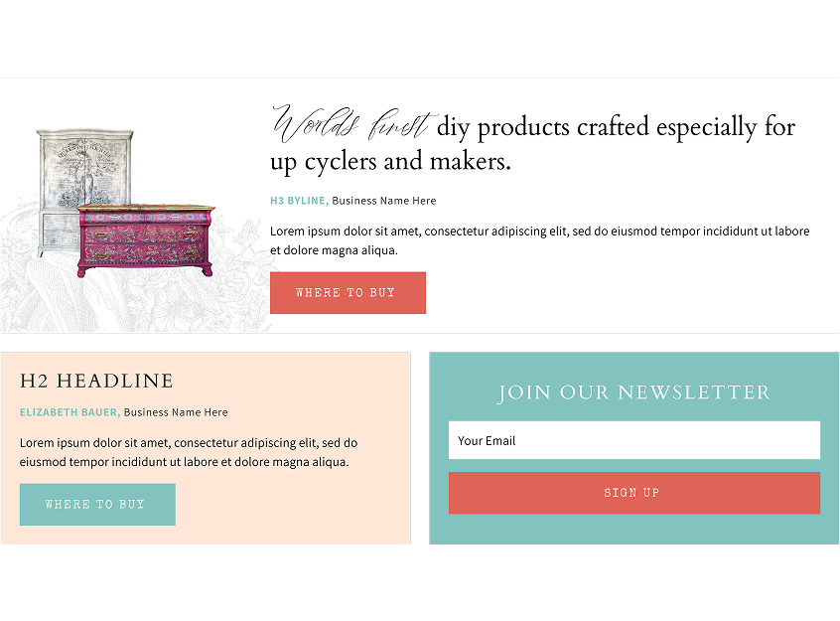The image size is (840, 621).
Task: Click the H2 Headline heading
Action: point(96,381)
